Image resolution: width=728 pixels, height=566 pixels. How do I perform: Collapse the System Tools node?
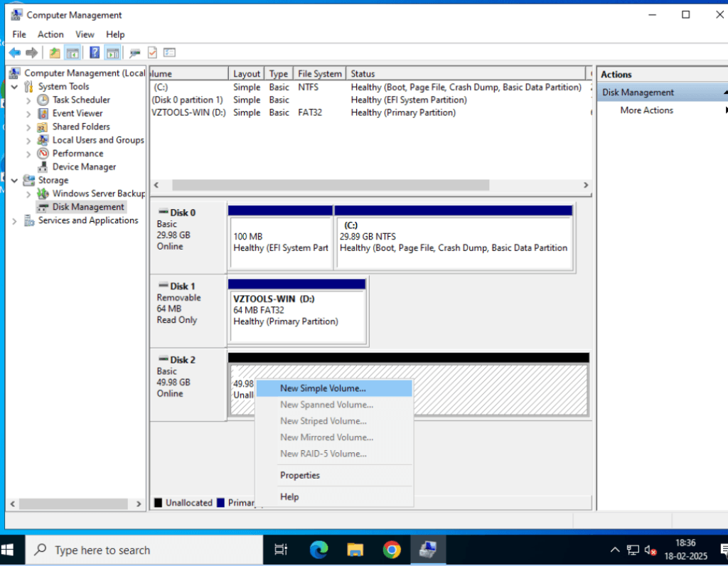(x=14, y=87)
